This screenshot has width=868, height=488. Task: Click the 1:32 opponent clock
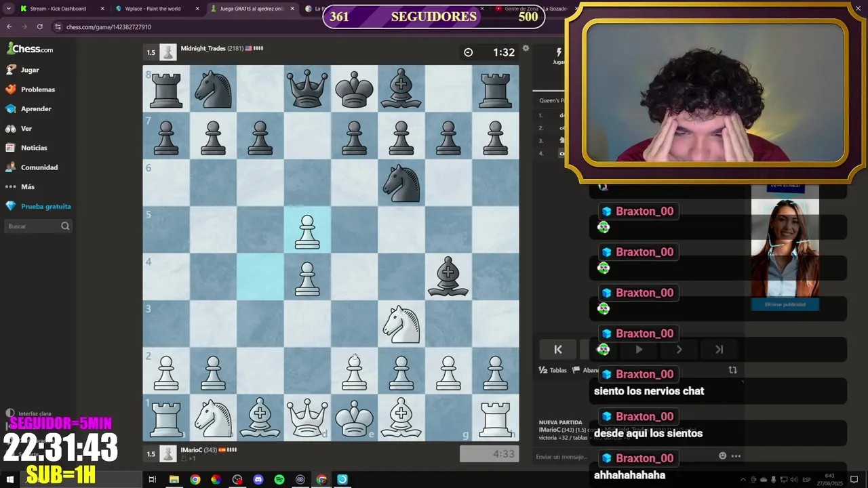pyautogui.click(x=504, y=52)
